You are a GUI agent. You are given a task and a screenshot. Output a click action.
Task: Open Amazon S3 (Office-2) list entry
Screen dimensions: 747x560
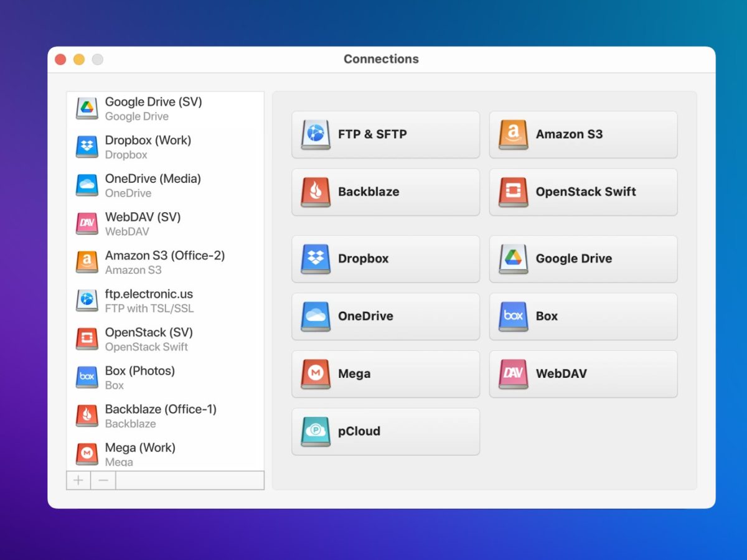(x=164, y=262)
